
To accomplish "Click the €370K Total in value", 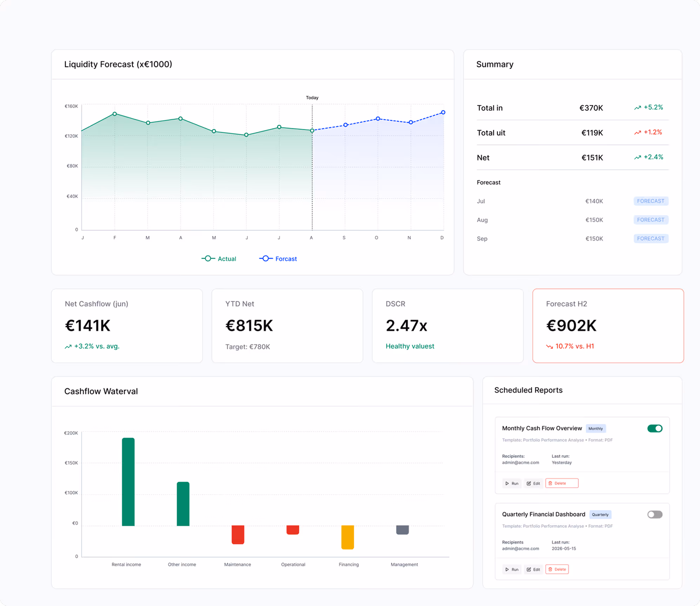I will click(x=591, y=108).
